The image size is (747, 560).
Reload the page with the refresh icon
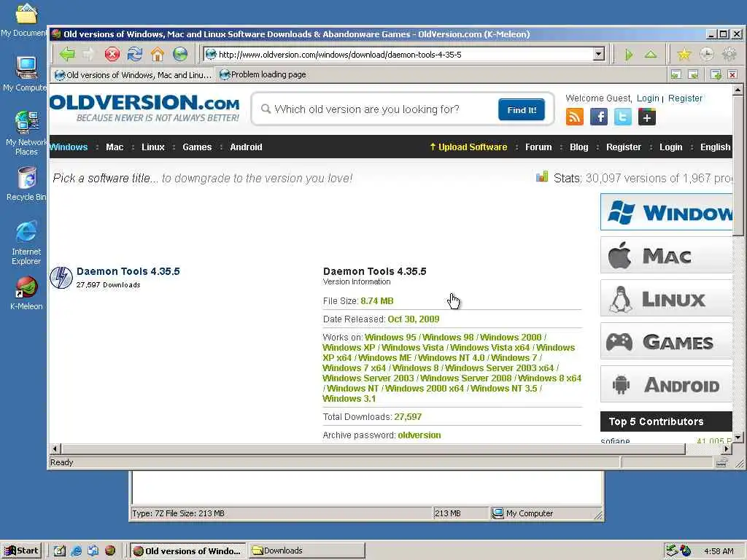tap(135, 54)
